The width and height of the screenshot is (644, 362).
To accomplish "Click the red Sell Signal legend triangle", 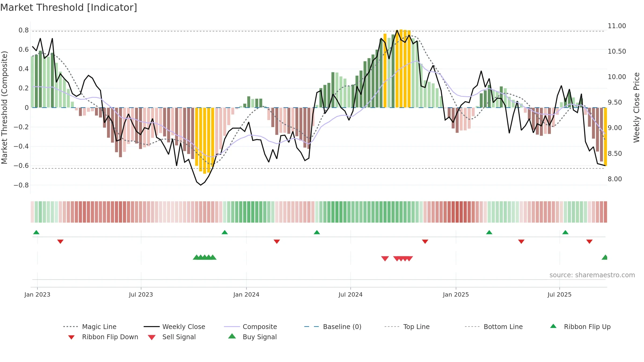I will pos(152,337).
